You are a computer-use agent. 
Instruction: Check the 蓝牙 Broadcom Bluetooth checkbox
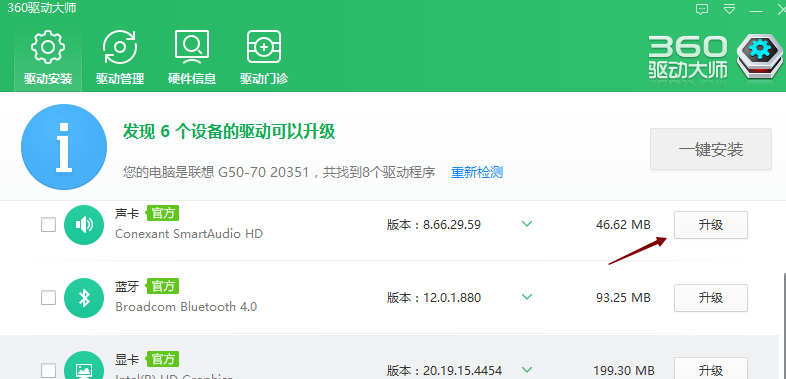click(x=48, y=298)
